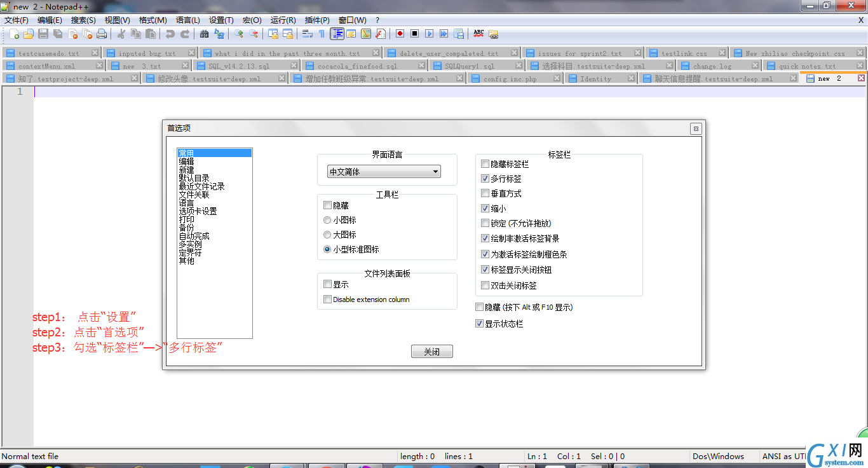Open the 界面语言 中文简体 dropdown

[x=384, y=172]
